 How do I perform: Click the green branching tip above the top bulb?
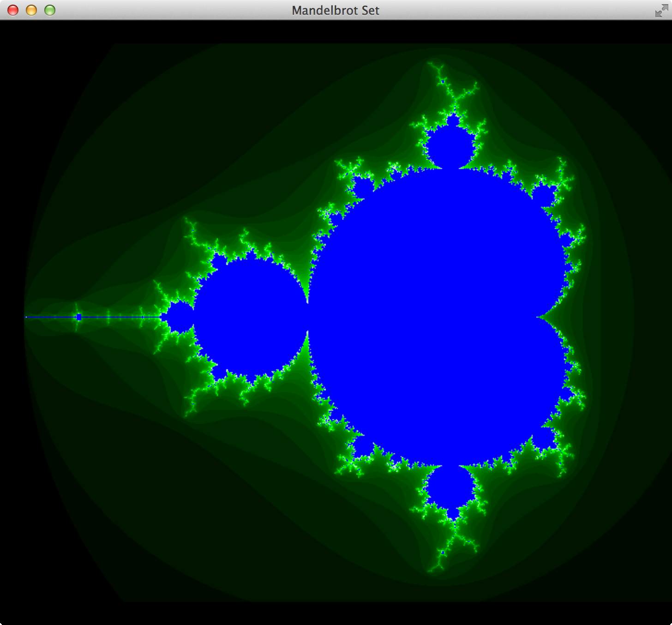tap(435, 66)
